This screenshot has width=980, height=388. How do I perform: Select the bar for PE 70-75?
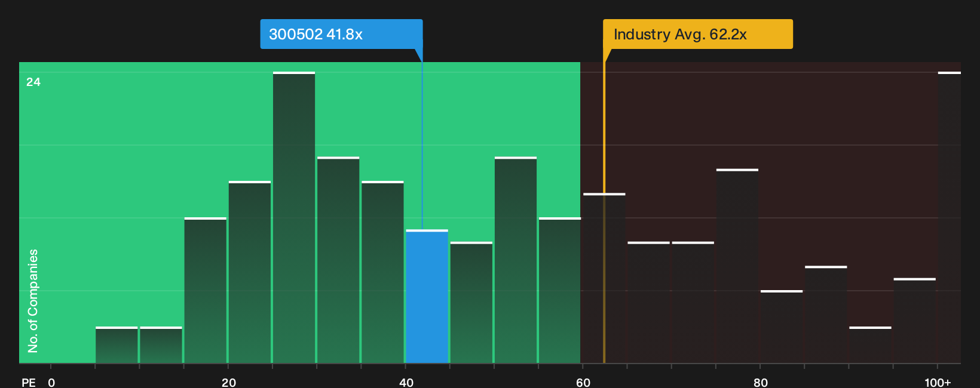point(693,303)
